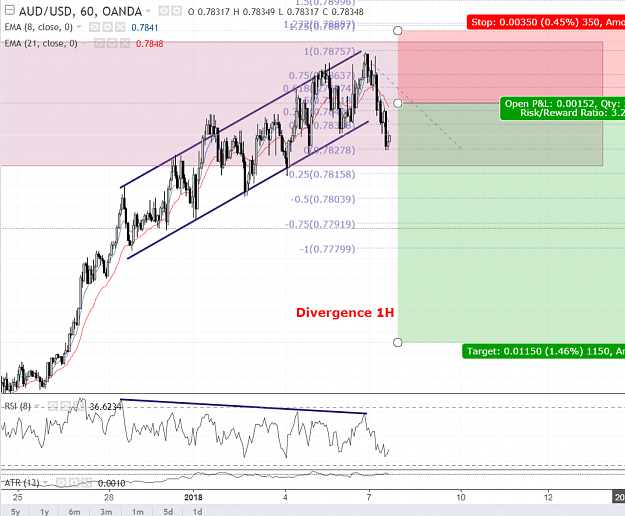The width and height of the screenshot is (625, 516).
Task: Click the RSI value 36.6234
Action: click(105, 406)
